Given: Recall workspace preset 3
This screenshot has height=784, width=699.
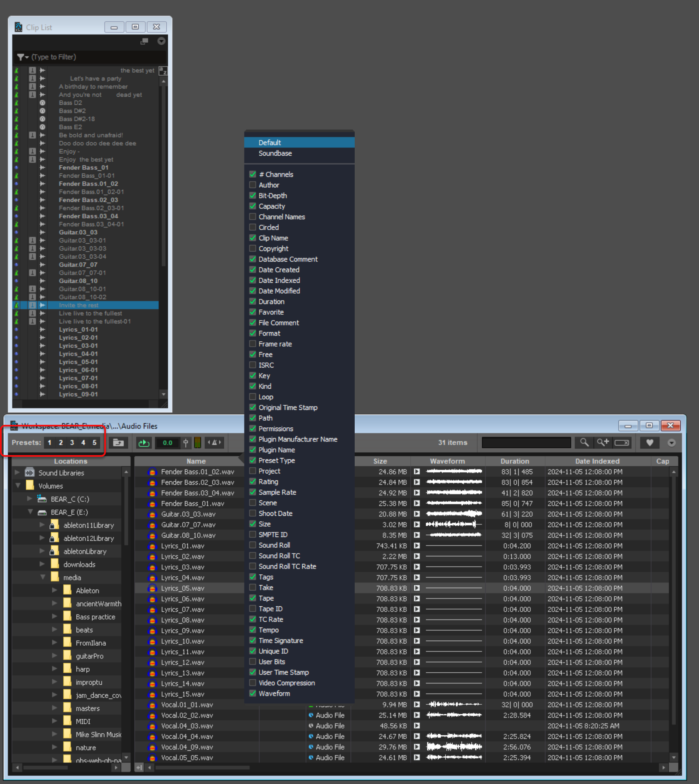Looking at the screenshot, I should (x=72, y=443).
